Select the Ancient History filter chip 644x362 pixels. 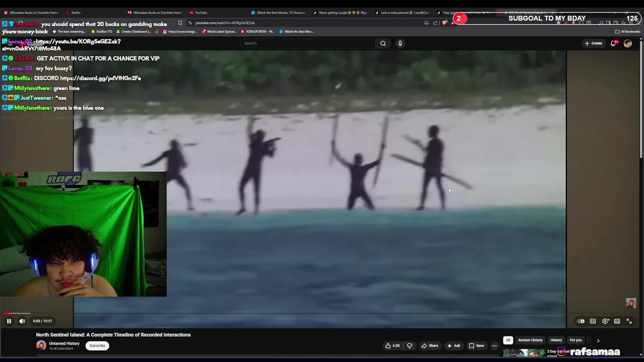[530, 340]
